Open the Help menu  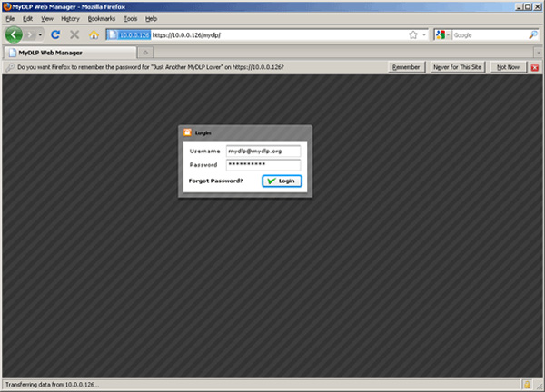pyautogui.click(x=151, y=19)
